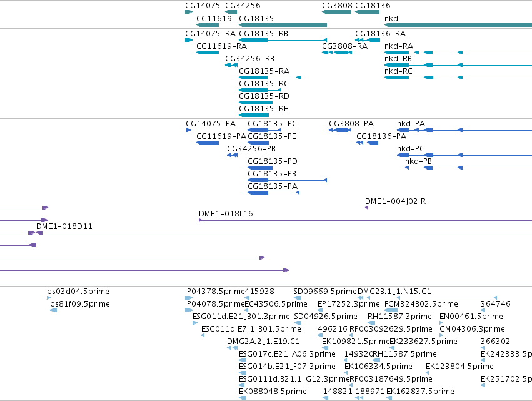Select the EK123804.5prime EST

tap(428, 373)
